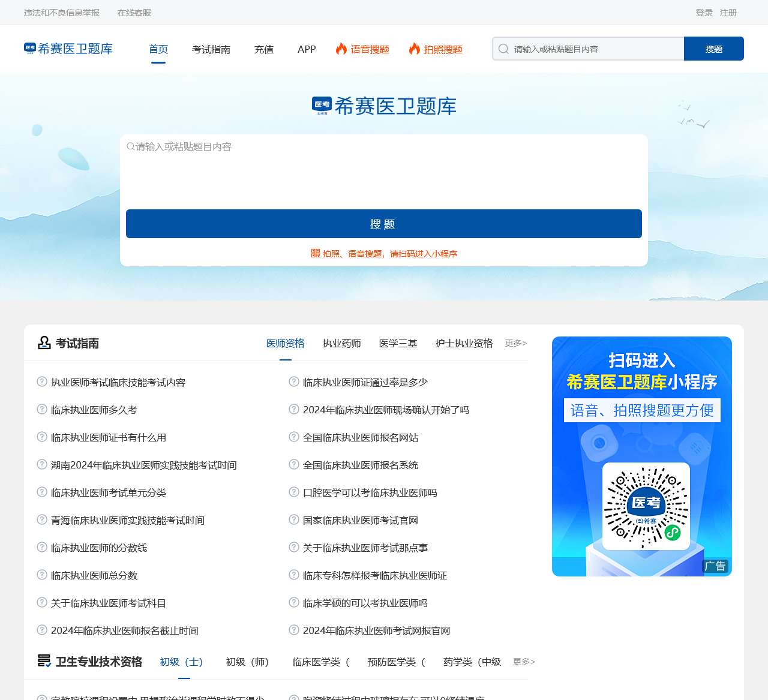Click question icon beside 国家临床执业医师考试官网
Screen dimensions: 768x700
click(x=294, y=519)
